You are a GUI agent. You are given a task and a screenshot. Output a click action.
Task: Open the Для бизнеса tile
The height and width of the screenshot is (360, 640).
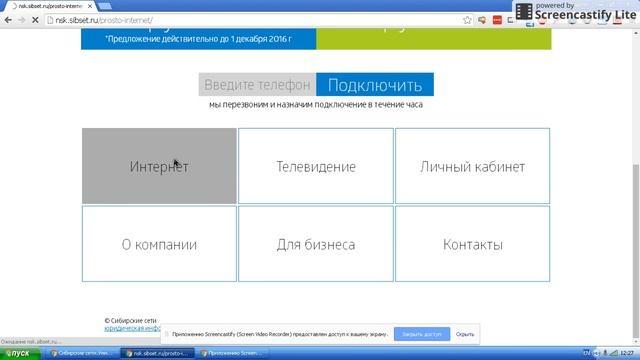coord(316,244)
